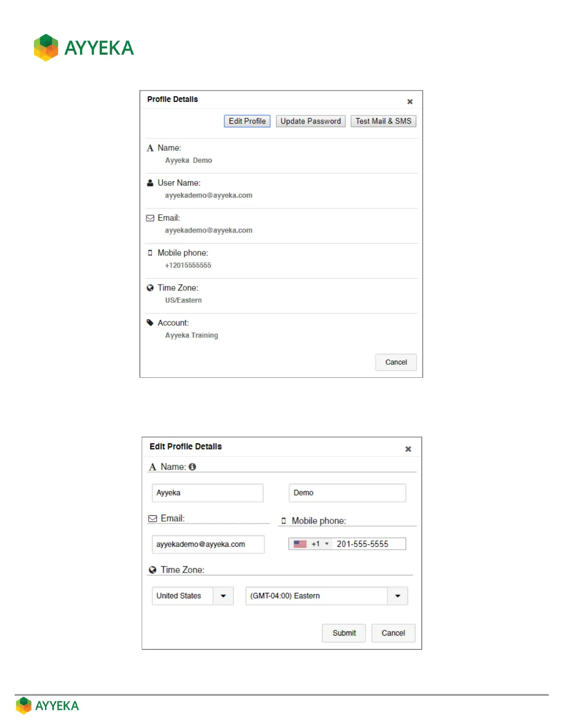Click the Ayyeka footer logo
The width and height of the screenshot is (563, 728).
click(x=47, y=705)
